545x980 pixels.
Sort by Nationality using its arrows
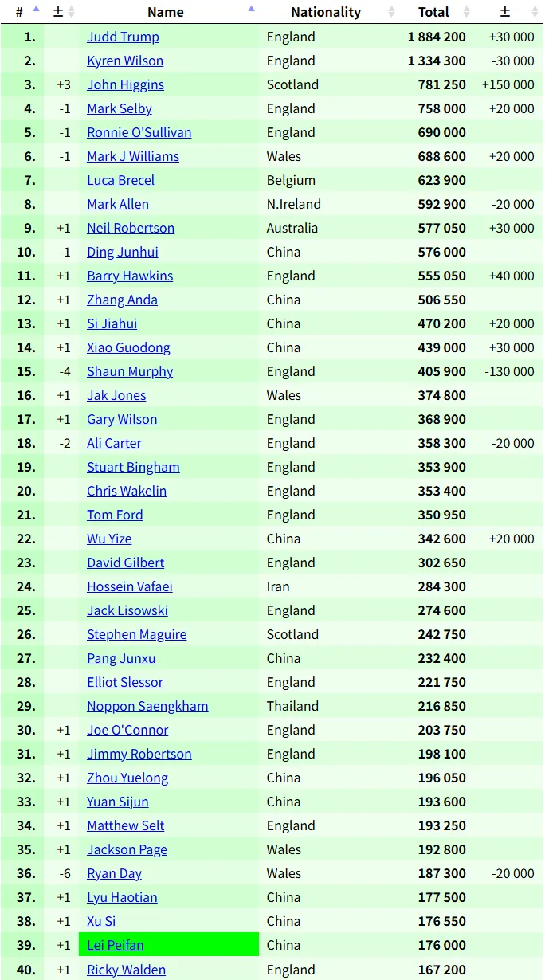391,12
